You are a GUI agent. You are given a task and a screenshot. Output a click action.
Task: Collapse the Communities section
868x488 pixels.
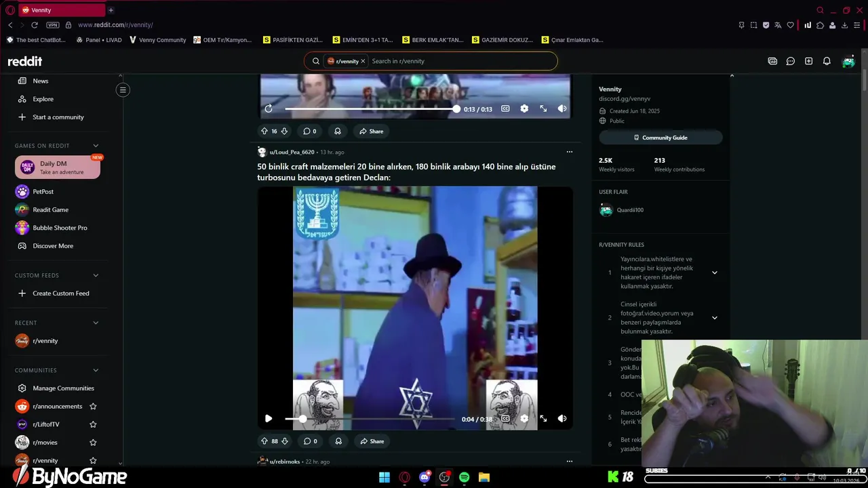click(x=96, y=370)
